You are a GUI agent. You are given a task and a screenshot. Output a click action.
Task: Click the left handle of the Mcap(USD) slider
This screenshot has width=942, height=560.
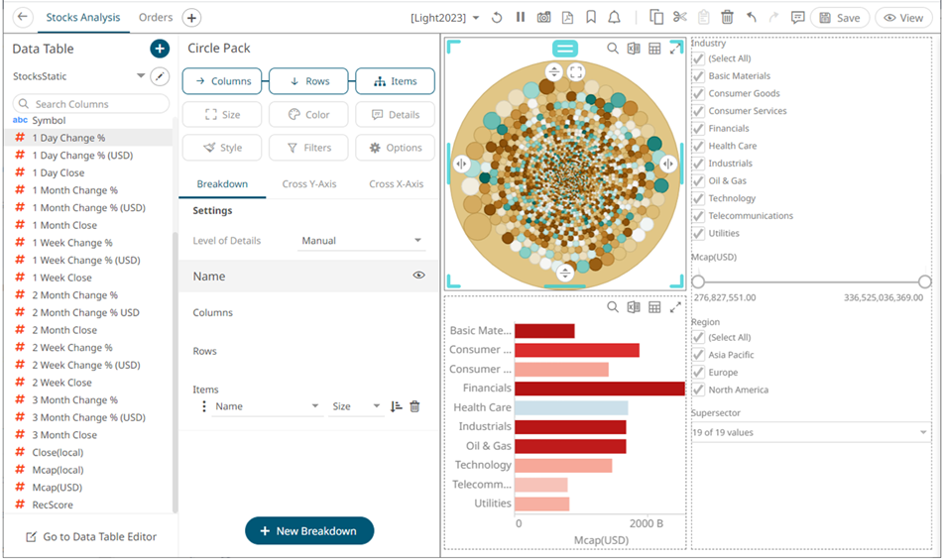point(698,281)
